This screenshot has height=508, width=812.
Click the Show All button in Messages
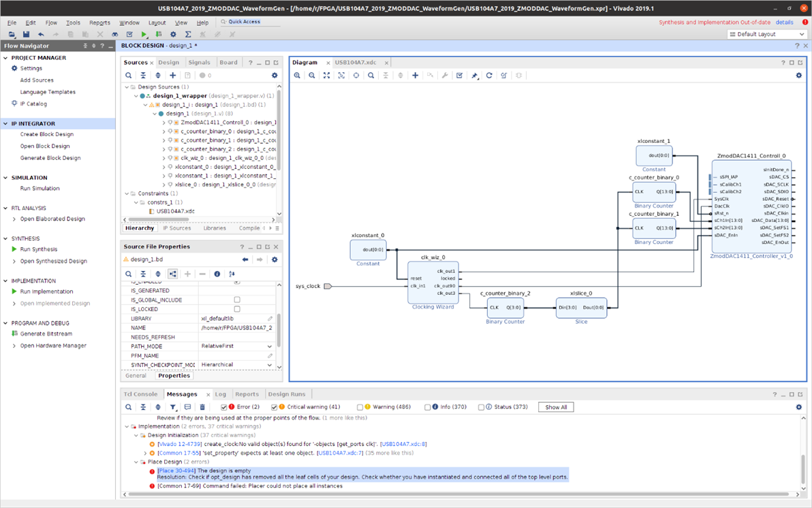click(x=556, y=407)
